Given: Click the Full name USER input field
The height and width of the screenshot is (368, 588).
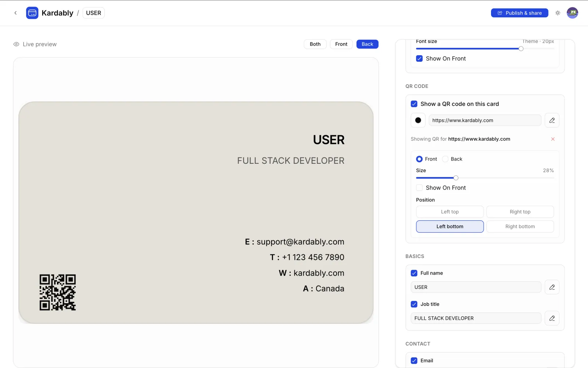Looking at the screenshot, I should point(476,287).
